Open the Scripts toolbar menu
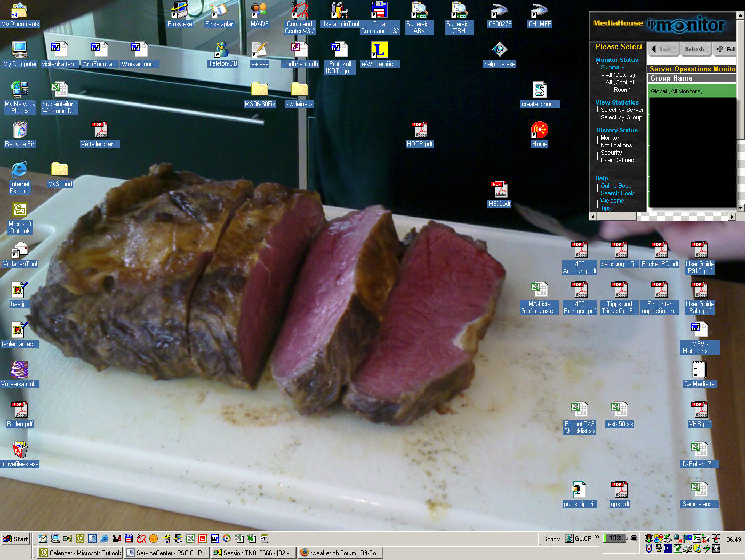 [552, 539]
